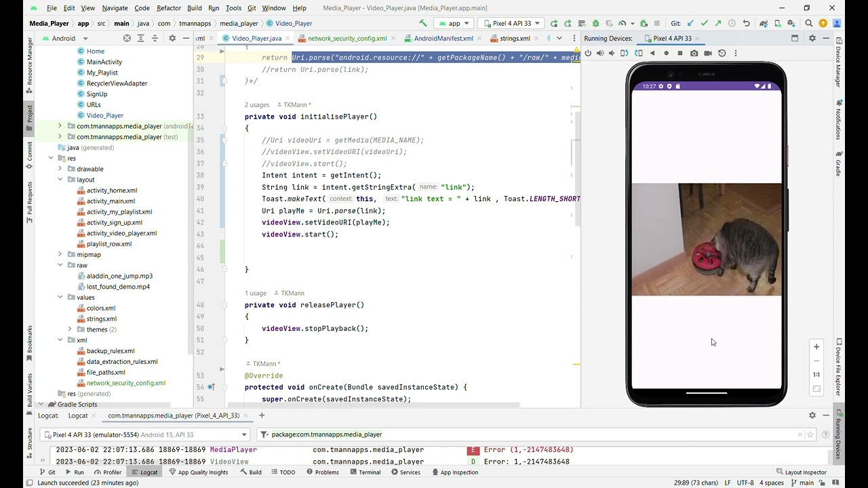
Task: Rotate emulator left icon
Action: click(x=625, y=53)
